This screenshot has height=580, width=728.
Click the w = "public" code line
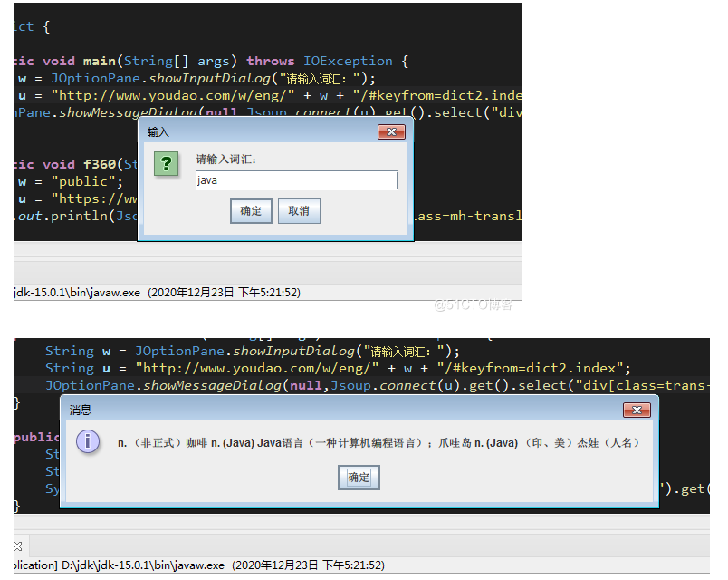point(63,181)
